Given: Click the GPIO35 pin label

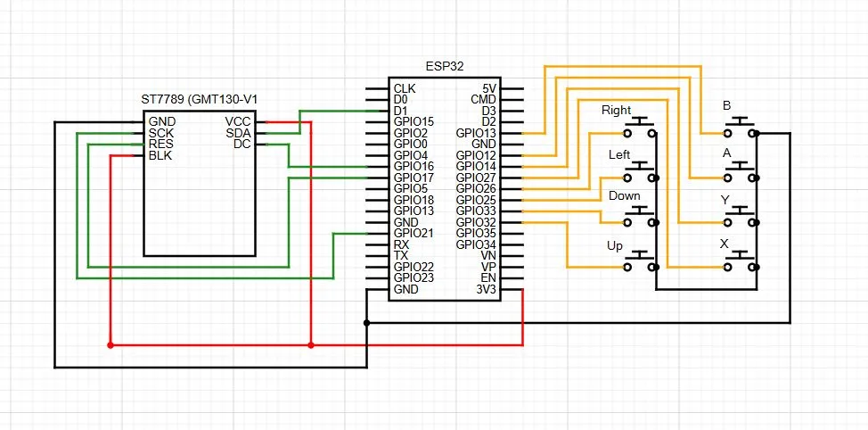Looking at the screenshot, I should point(476,233).
